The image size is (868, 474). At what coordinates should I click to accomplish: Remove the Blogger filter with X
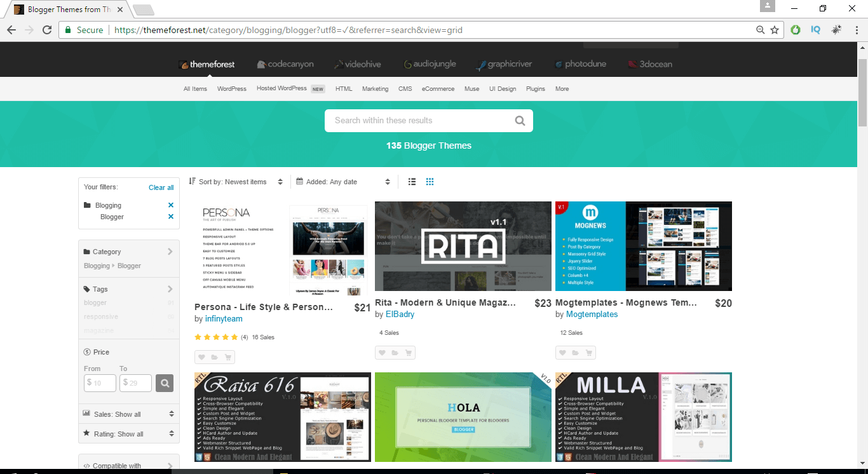pos(170,217)
